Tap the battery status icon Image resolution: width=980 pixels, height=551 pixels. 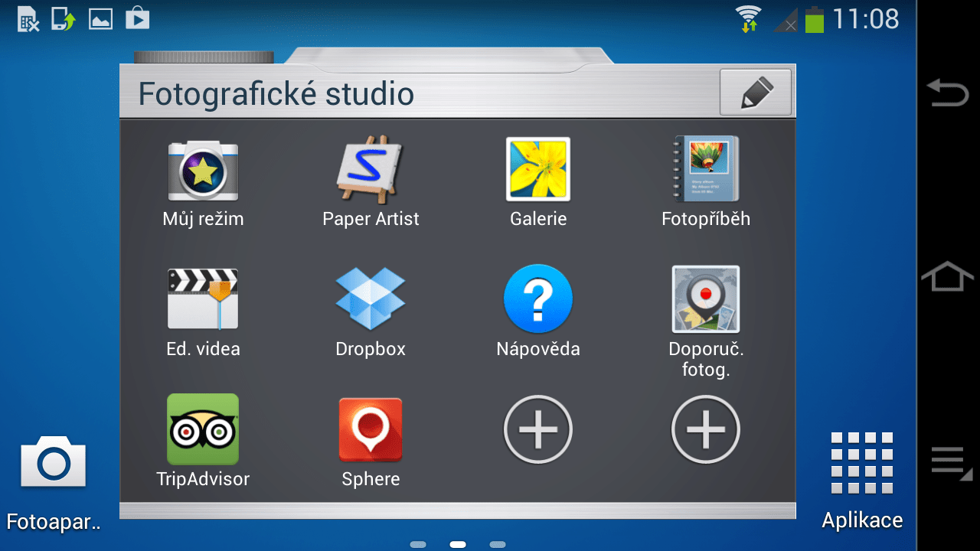815,18
